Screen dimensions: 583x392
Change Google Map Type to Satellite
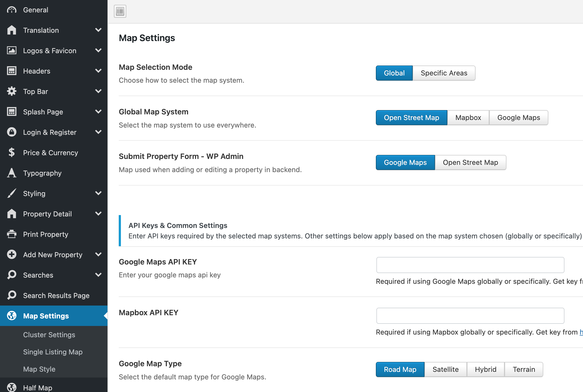point(445,369)
